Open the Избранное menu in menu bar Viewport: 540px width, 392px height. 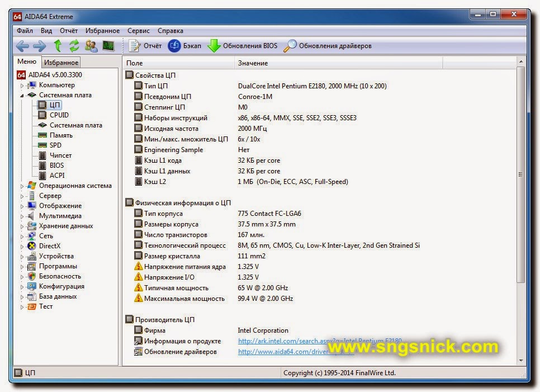(x=103, y=31)
